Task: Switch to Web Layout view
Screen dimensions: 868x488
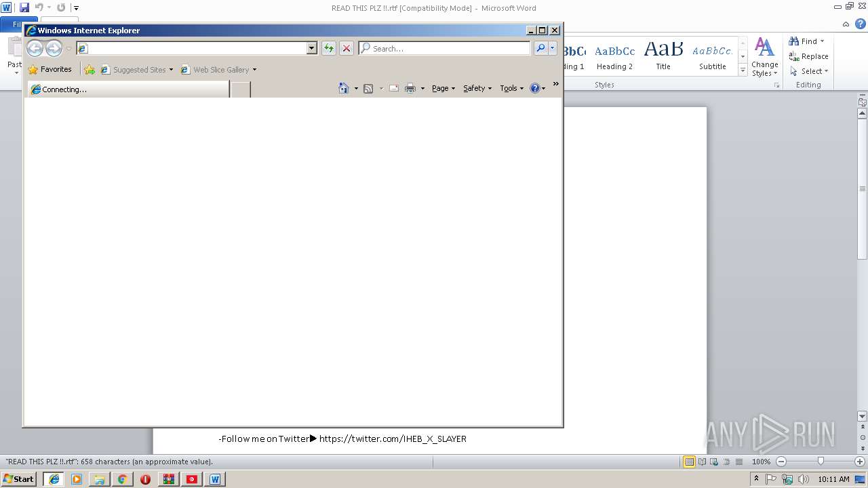Action: point(713,462)
